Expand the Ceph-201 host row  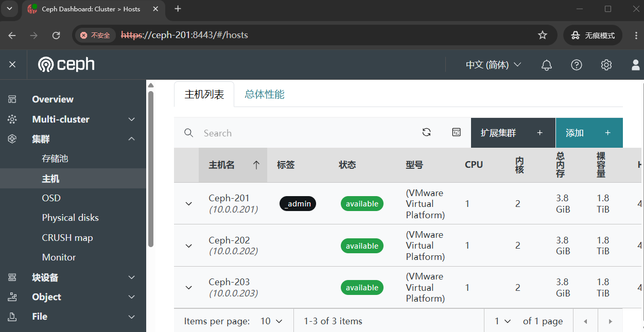pyautogui.click(x=188, y=204)
